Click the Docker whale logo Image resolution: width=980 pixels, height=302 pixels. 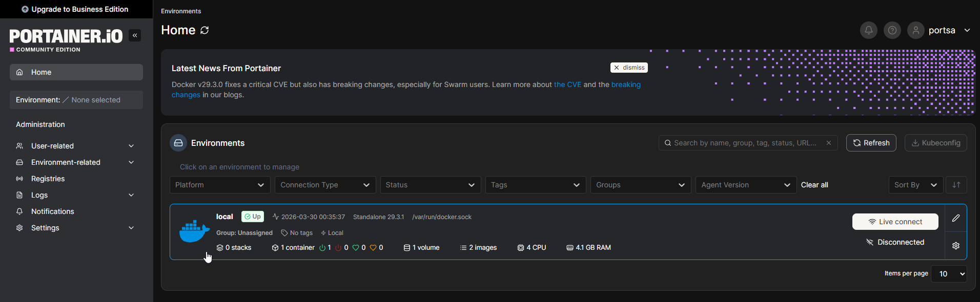point(194,231)
